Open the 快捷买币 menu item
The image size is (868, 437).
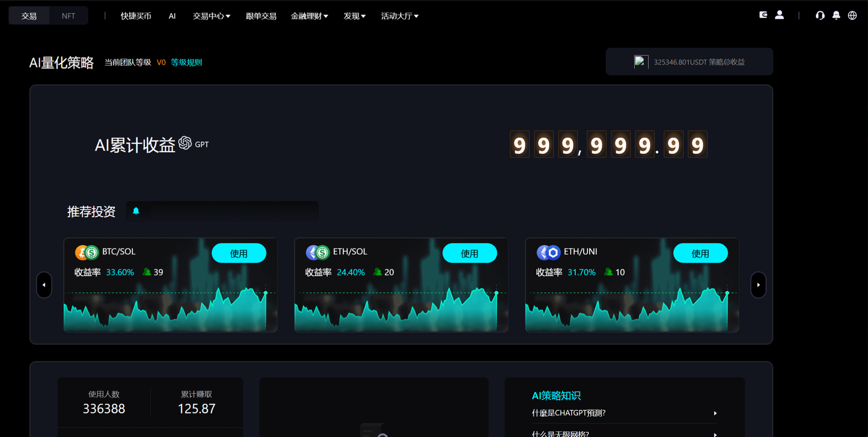coord(136,16)
